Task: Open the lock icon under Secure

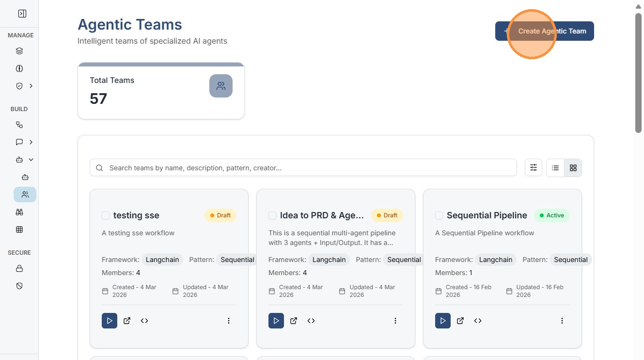Action: click(x=19, y=268)
